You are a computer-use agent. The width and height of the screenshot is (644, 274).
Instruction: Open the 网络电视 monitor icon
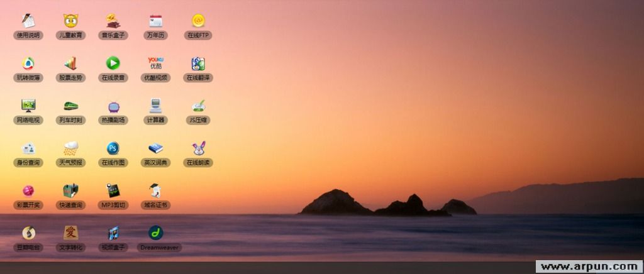click(28, 106)
